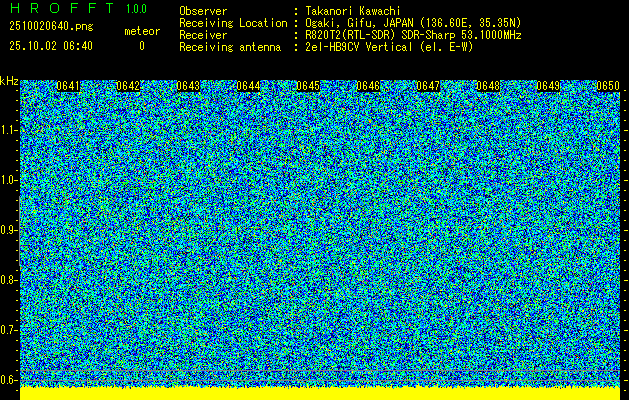This screenshot has height=400, width=629.
Task: Click the Receiver label
Action: pyautogui.click(x=203, y=35)
